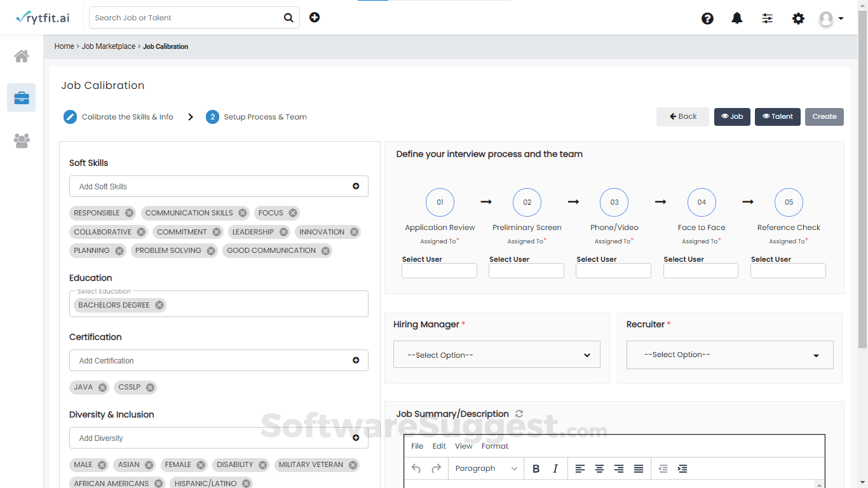Remove the DISABILITY diversity tag
Screen dimensions: 868x488
[262, 464]
